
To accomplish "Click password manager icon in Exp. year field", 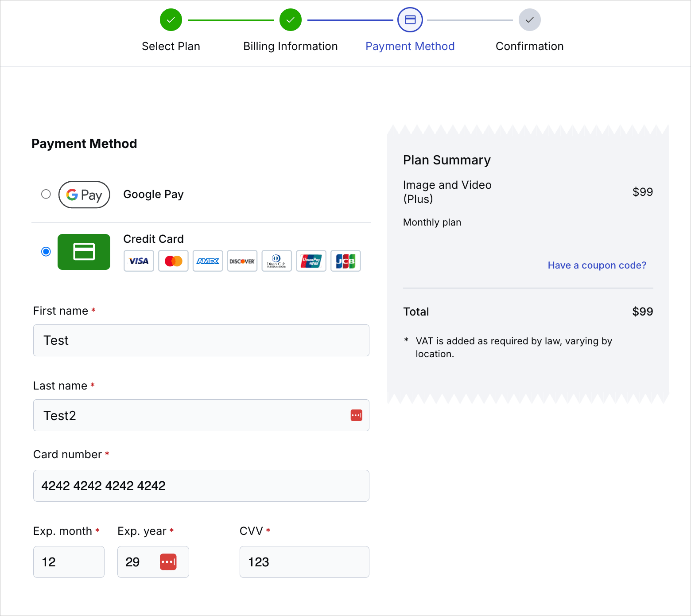I will click(x=168, y=562).
